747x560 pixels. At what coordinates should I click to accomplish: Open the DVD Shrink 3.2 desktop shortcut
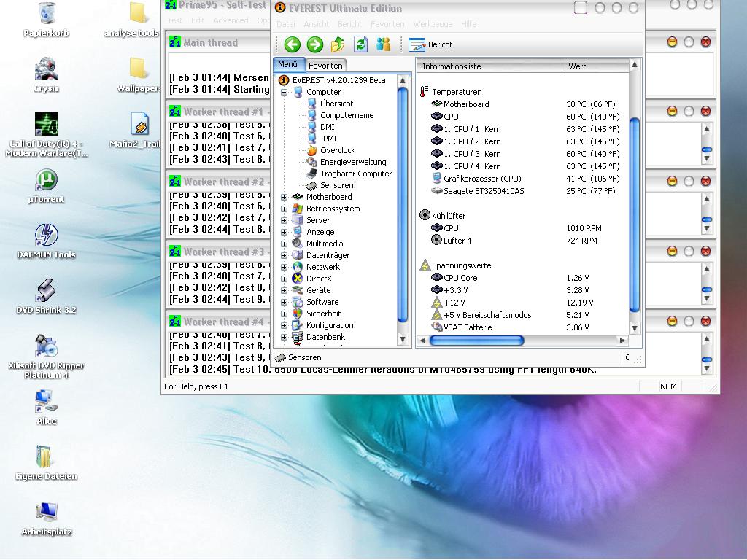(46, 296)
